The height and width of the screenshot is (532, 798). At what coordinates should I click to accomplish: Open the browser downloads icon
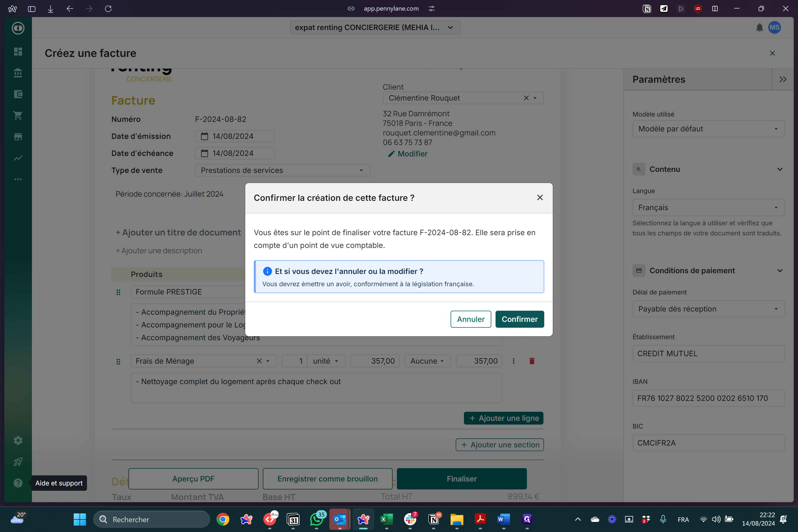51,9
